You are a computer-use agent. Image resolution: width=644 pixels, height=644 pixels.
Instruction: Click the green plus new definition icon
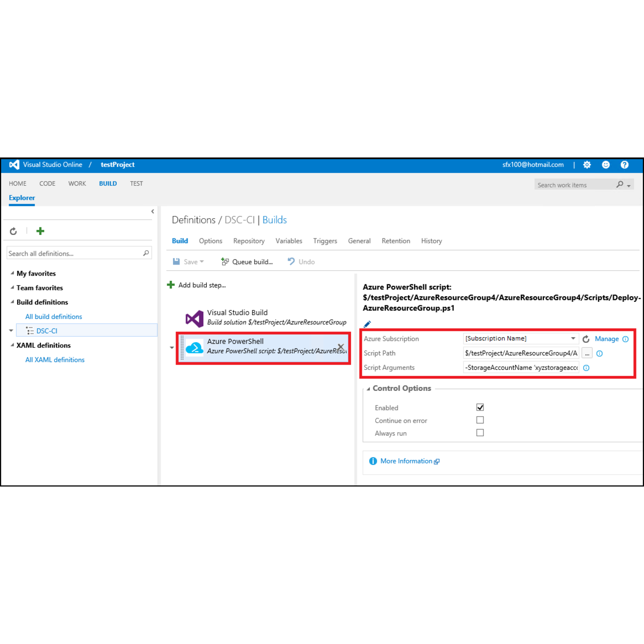40,231
